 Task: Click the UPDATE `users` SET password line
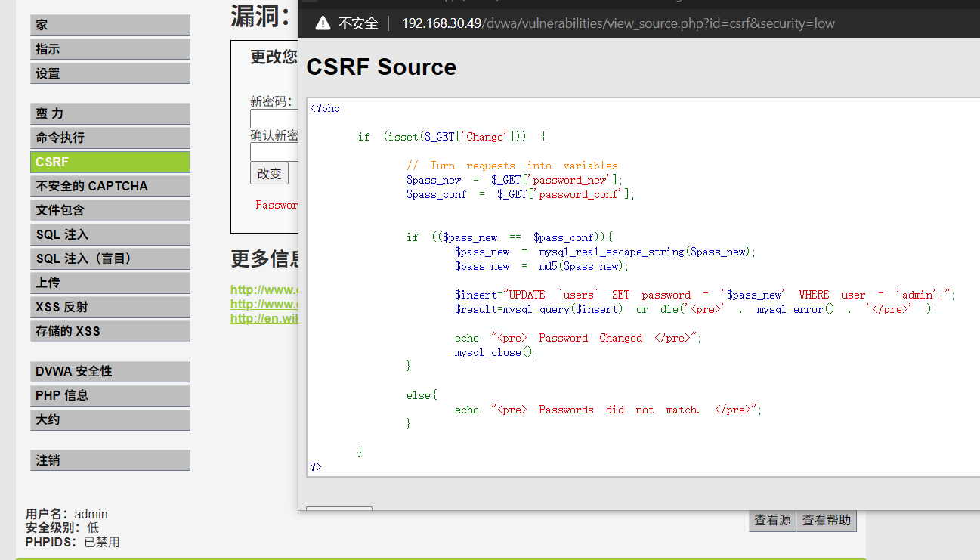pos(705,295)
